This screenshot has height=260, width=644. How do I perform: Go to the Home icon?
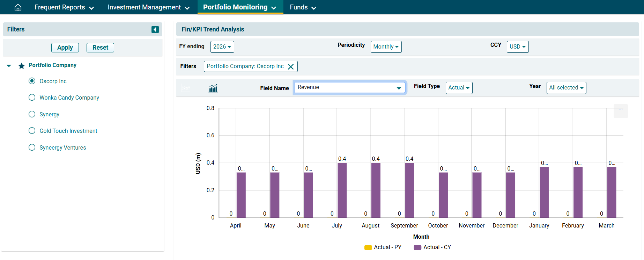pos(18,7)
